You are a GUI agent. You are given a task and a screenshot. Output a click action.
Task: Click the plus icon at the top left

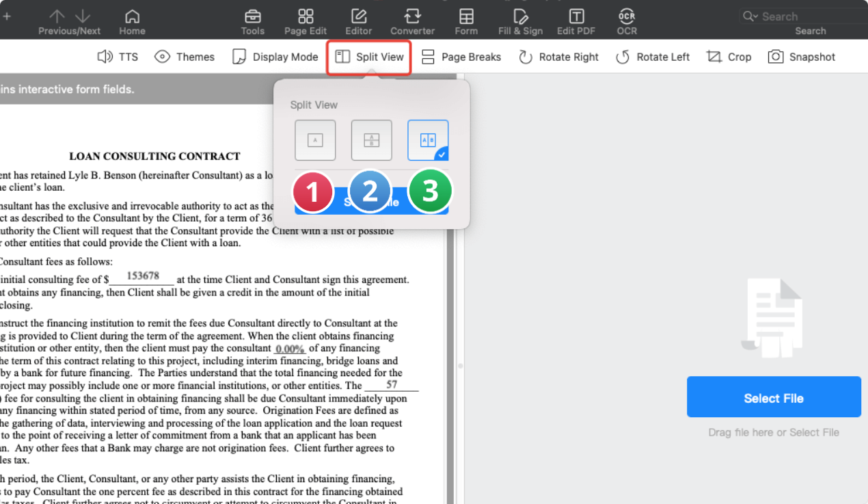coord(7,16)
